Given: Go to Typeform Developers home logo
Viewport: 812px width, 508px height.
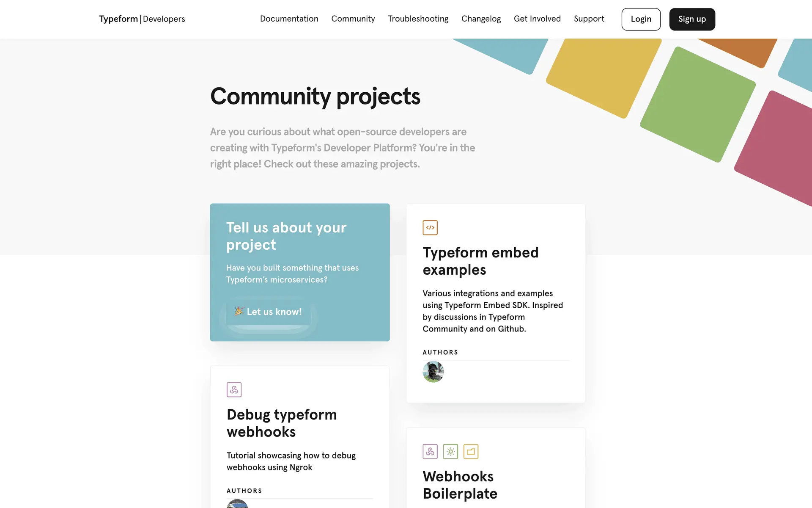Looking at the screenshot, I should pos(142,19).
